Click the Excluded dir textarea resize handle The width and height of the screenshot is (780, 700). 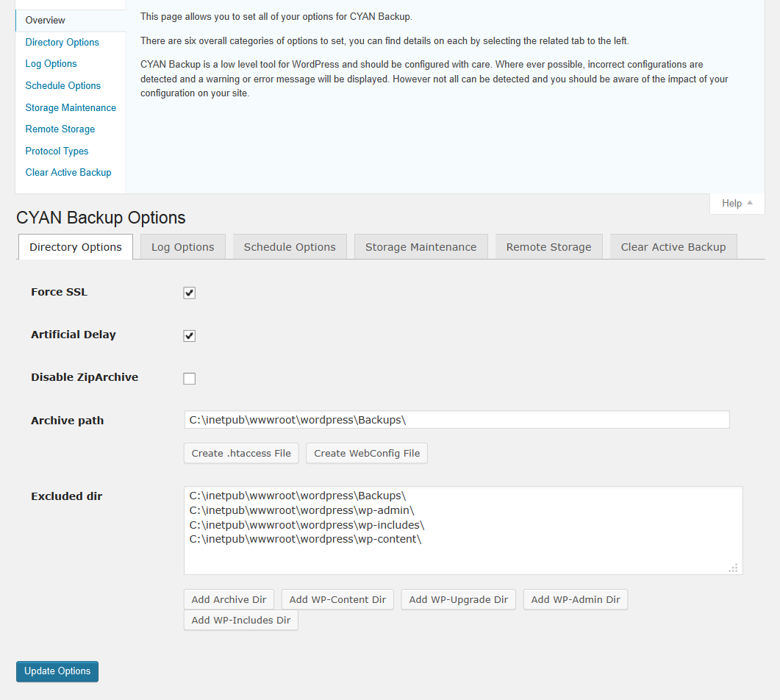733,568
